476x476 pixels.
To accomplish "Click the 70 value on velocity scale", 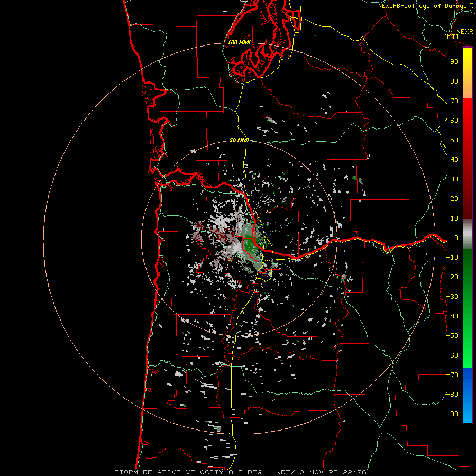I will tap(454, 101).
